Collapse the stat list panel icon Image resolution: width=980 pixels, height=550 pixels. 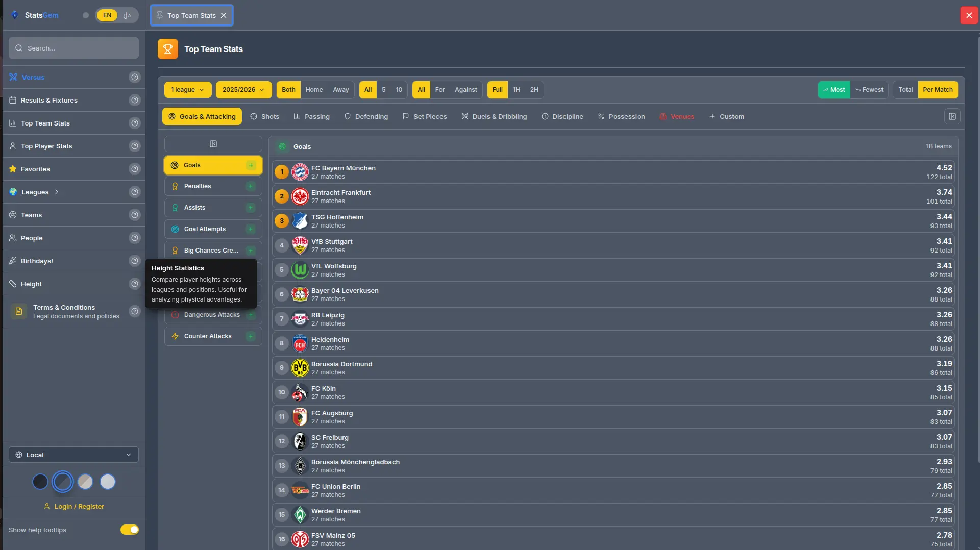213,144
